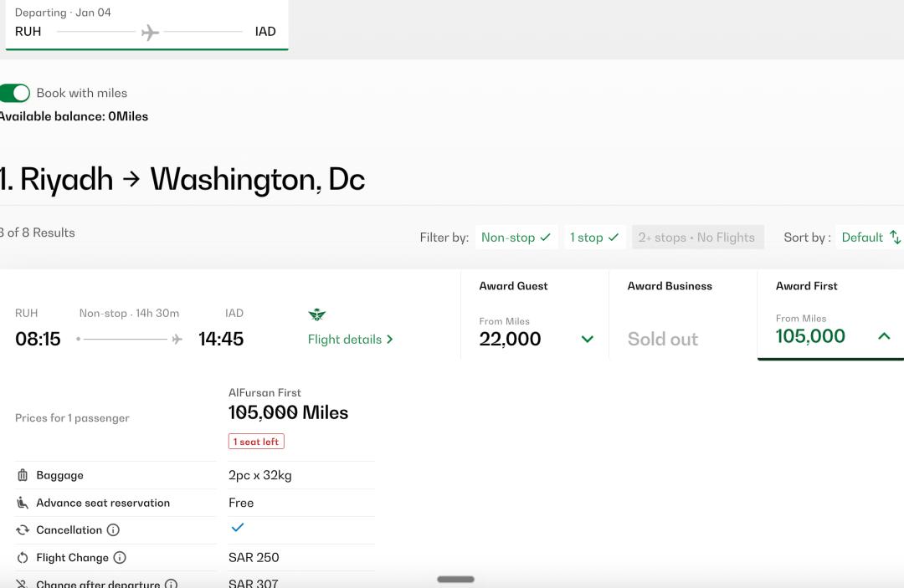The height and width of the screenshot is (588, 904).
Task: Click the sort arrows icon beside Default
Action: click(895, 238)
